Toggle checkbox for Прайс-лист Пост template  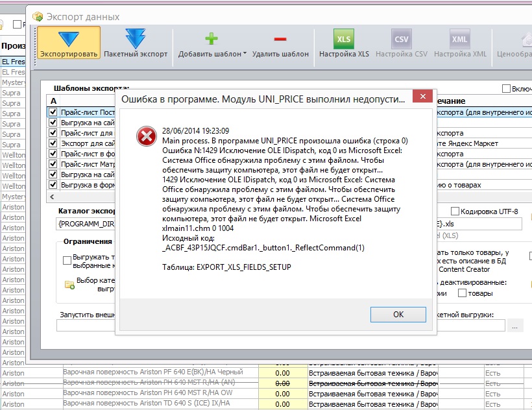tap(53, 112)
